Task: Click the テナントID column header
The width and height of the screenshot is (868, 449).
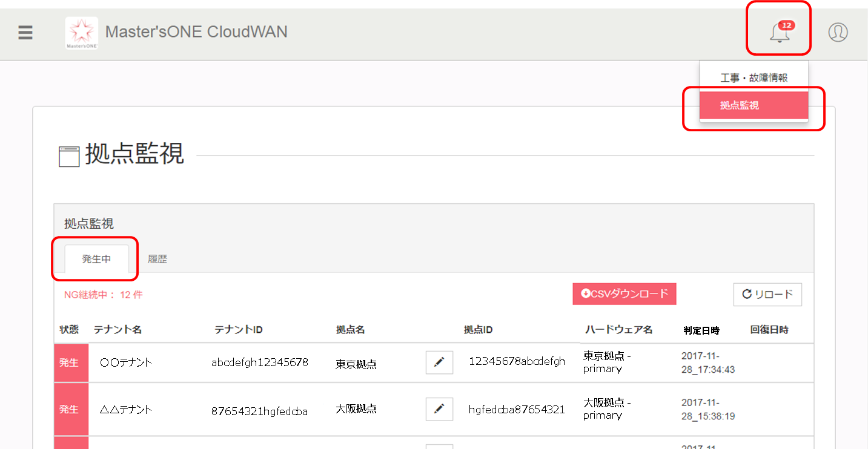Action: pyautogui.click(x=238, y=330)
